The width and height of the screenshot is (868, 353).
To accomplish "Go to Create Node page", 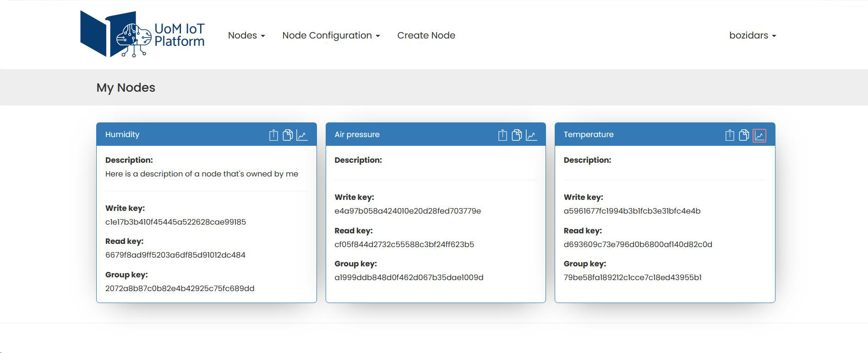I will pyautogui.click(x=426, y=35).
